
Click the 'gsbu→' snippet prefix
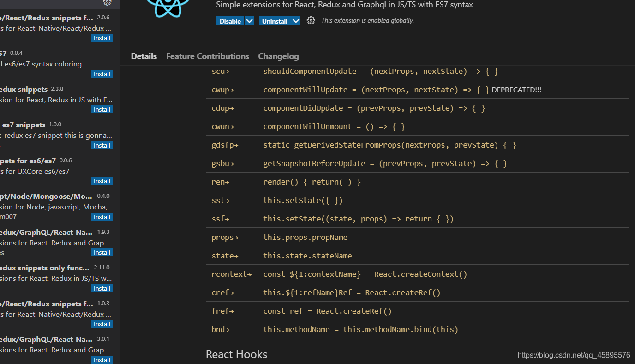[223, 164]
